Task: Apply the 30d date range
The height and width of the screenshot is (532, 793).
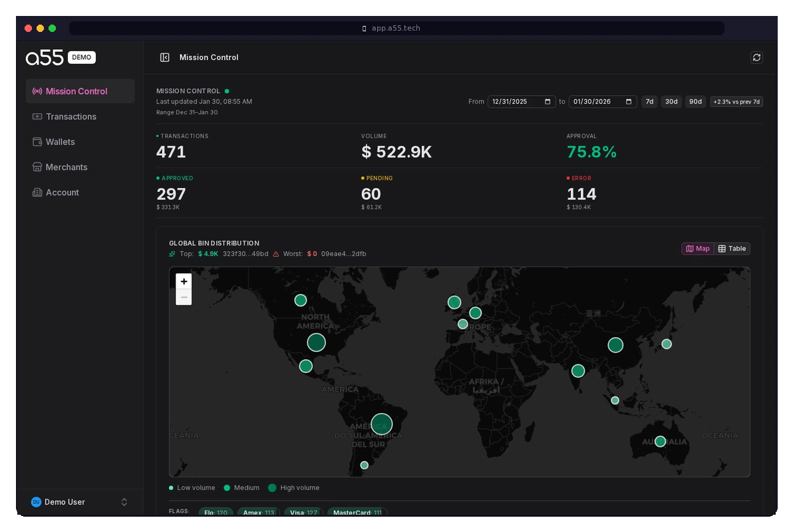Action: click(x=671, y=102)
